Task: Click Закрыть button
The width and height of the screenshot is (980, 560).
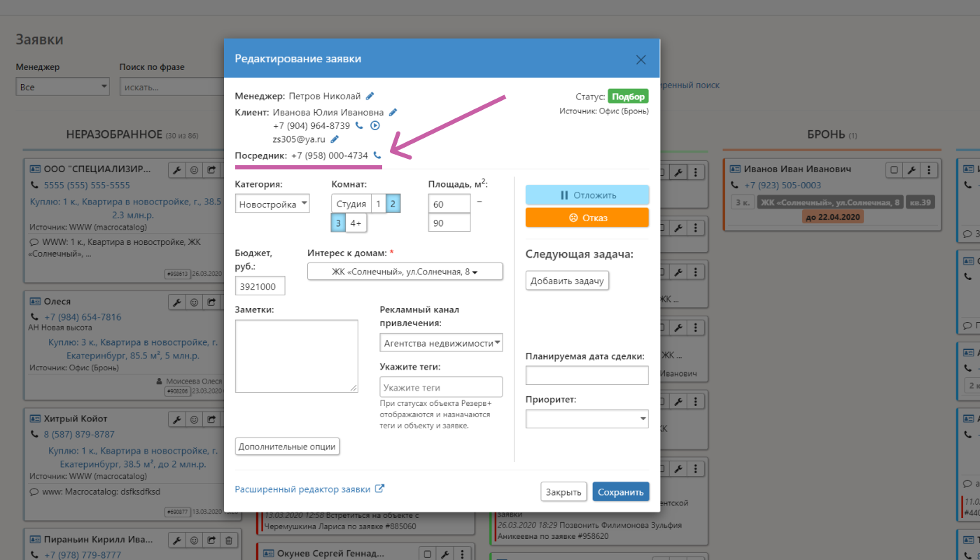Action: tap(563, 491)
